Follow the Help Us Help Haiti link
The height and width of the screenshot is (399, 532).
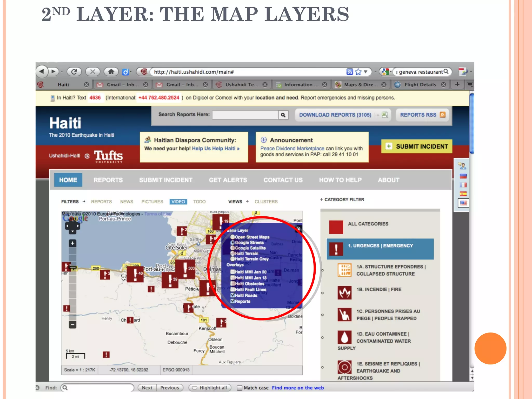[216, 148]
